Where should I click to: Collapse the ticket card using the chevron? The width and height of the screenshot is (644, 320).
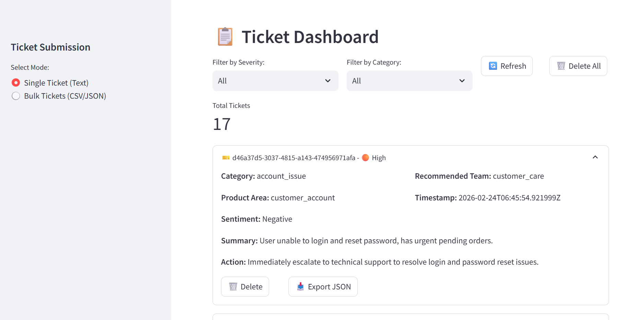coord(595,157)
